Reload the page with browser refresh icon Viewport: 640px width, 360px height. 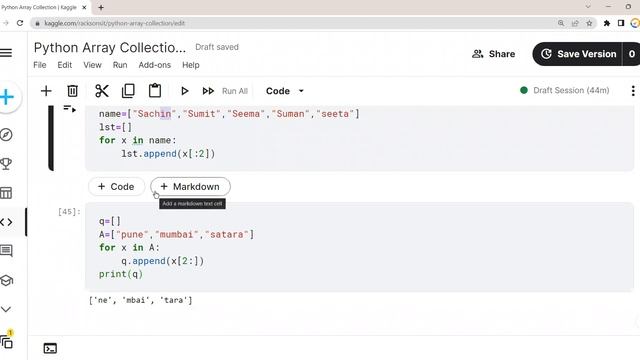pos(20,23)
